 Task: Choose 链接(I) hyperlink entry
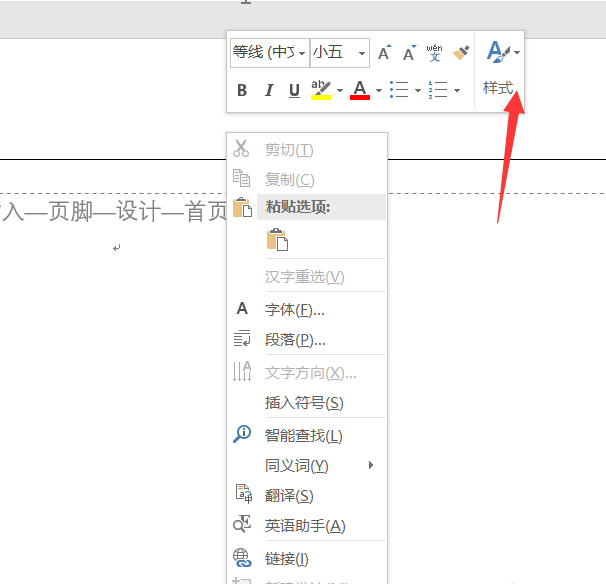click(307, 558)
